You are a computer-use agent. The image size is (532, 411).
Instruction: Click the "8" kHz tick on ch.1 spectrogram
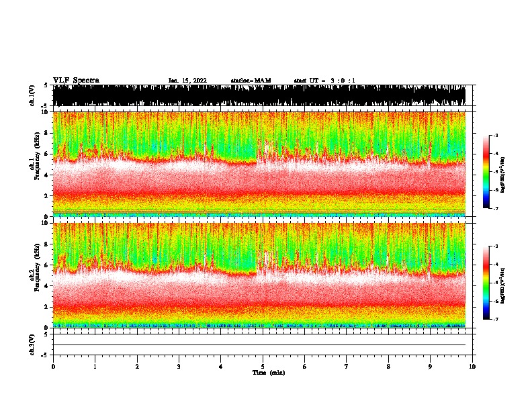coord(47,133)
